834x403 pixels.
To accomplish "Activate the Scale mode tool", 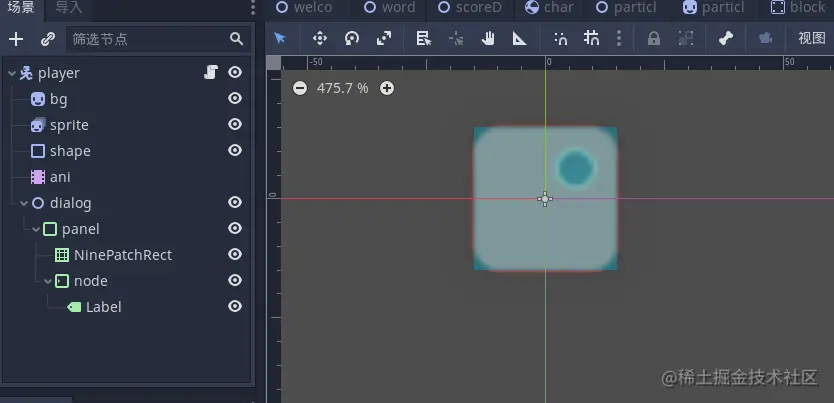I will 383,38.
